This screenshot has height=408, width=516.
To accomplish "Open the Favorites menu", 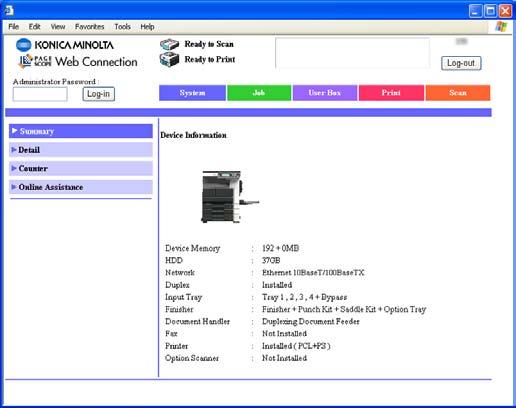I will 89,27.
